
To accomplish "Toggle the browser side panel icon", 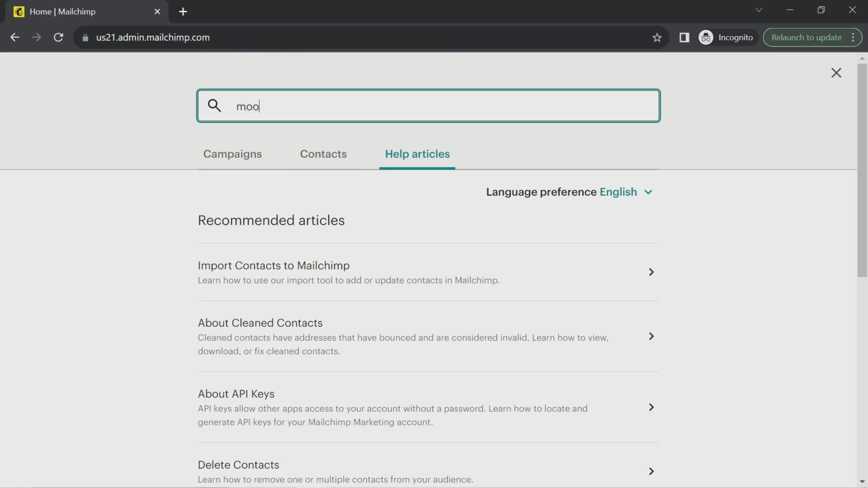I will tap(684, 37).
